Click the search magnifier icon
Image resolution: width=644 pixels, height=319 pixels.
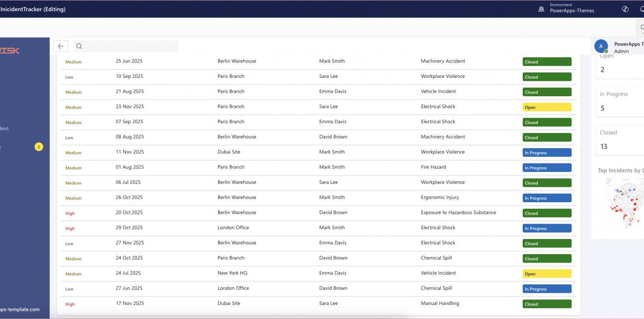(79, 46)
